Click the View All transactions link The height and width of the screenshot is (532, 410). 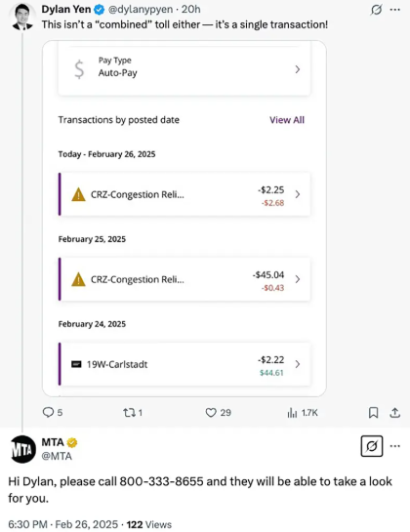click(x=287, y=120)
